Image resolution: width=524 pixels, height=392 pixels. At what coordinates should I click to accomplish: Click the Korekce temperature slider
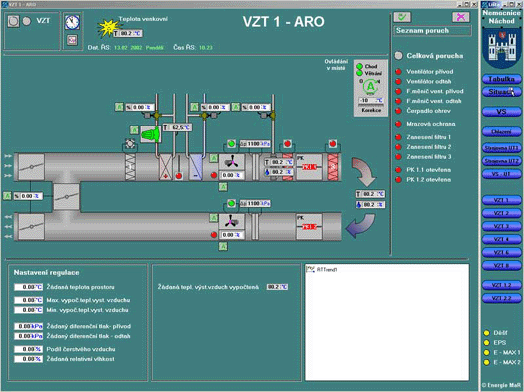coord(371,105)
